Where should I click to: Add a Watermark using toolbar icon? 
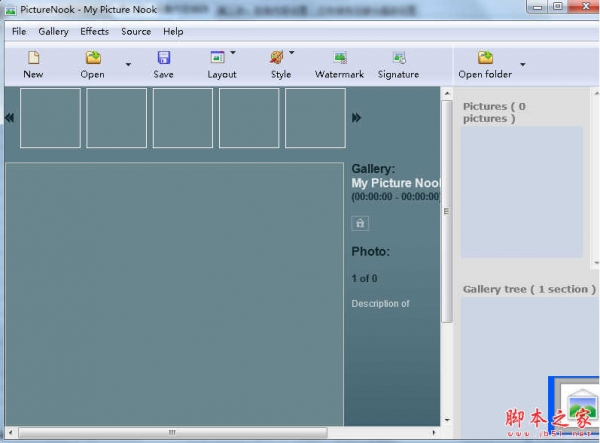tap(340, 58)
